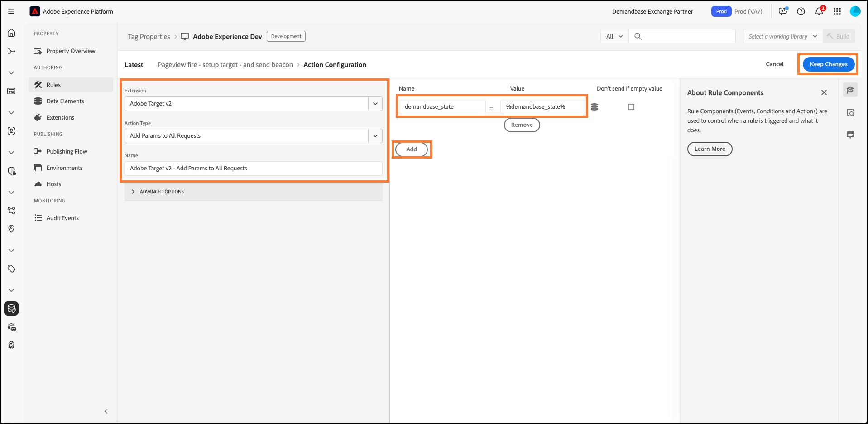Open the Select a working library dropdown
The image size is (868, 424).
[x=782, y=36]
